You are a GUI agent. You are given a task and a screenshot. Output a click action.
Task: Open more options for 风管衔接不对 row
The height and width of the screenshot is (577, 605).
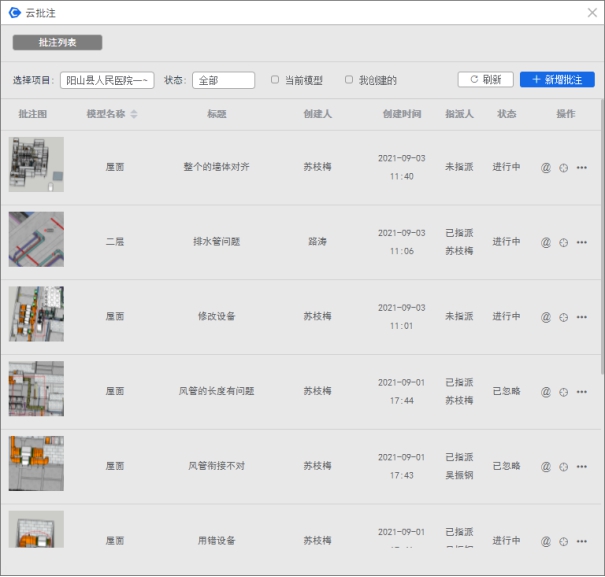pos(581,466)
